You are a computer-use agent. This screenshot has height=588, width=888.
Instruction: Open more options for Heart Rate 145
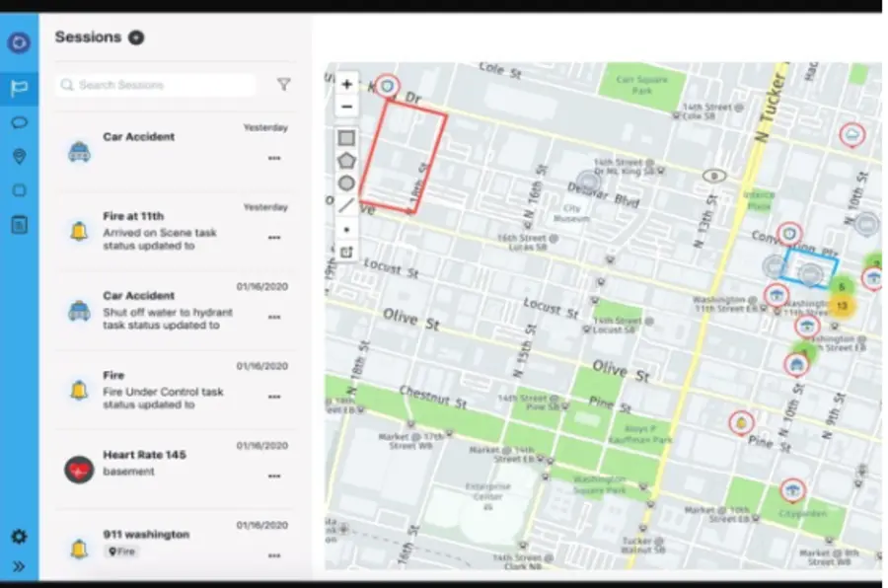point(273,476)
